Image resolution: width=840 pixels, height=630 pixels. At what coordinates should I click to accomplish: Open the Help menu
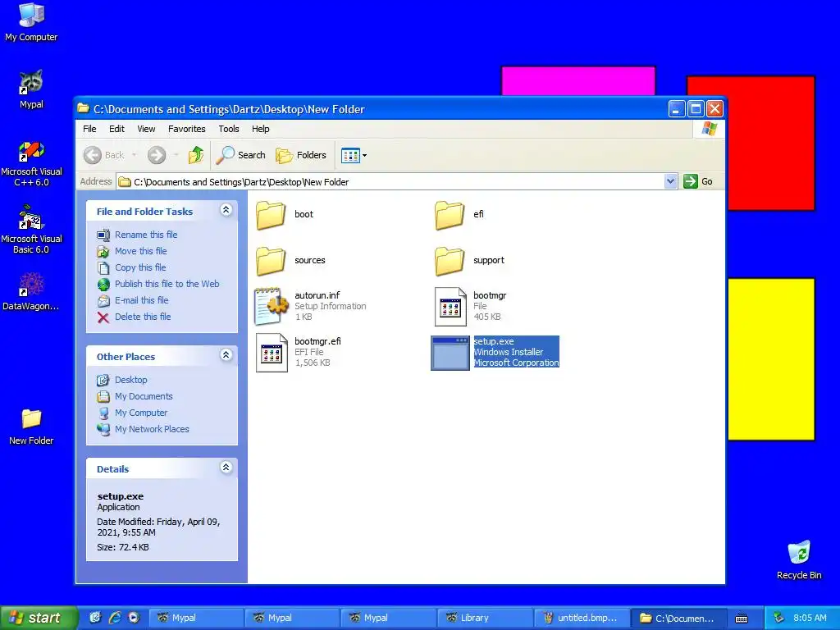coord(260,129)
